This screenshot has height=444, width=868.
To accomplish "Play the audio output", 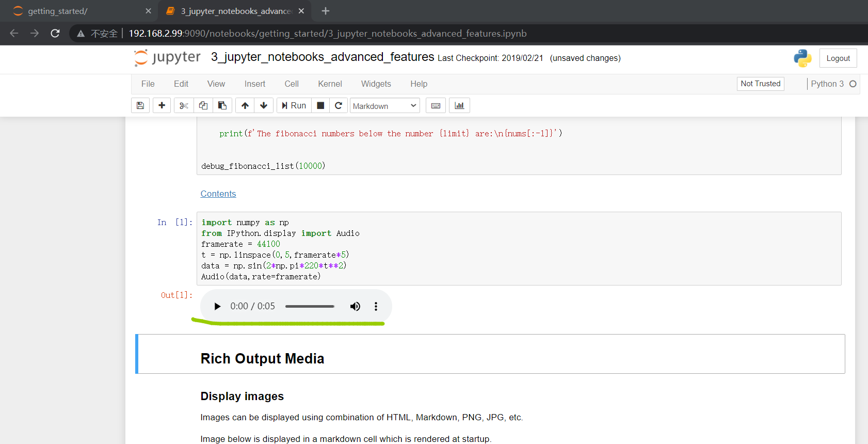I will pyautogui.click(x=217, y=306).
